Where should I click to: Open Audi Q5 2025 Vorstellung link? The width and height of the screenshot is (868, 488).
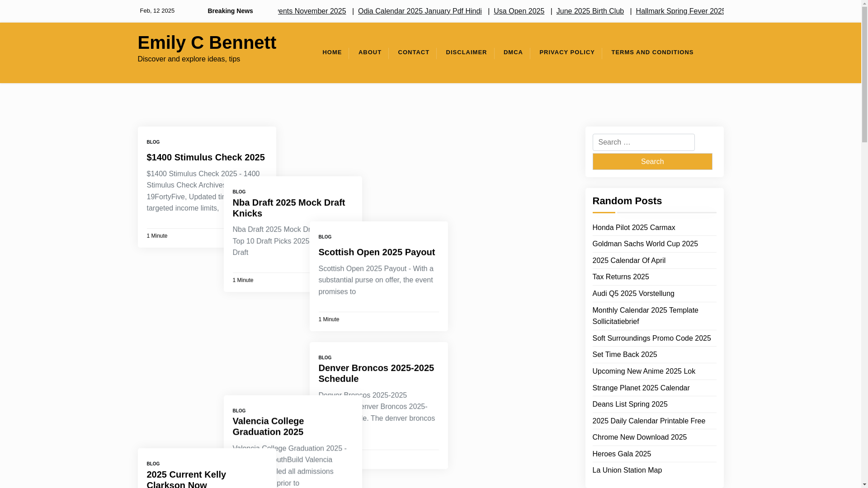(x=633, y=294)
